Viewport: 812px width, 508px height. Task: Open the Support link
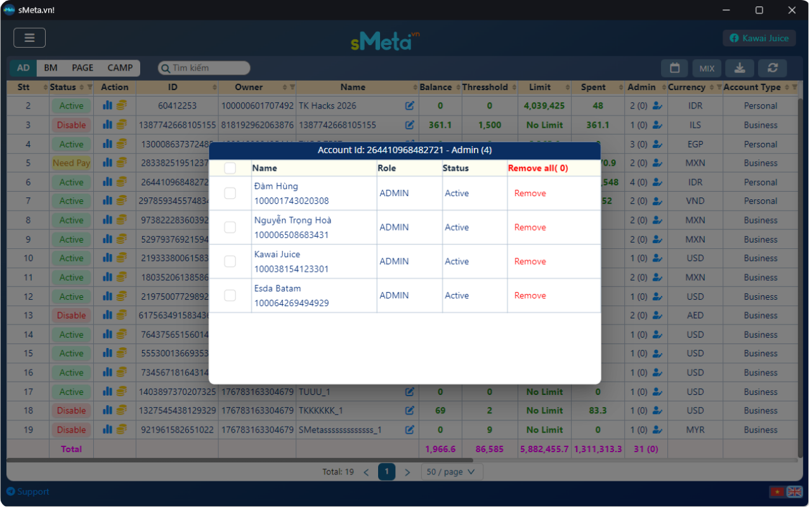click(x=28, y=491)
